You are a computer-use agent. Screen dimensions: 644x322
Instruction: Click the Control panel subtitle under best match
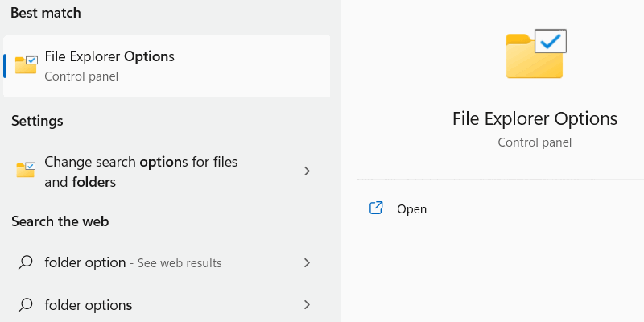click(x=81, y=76)
